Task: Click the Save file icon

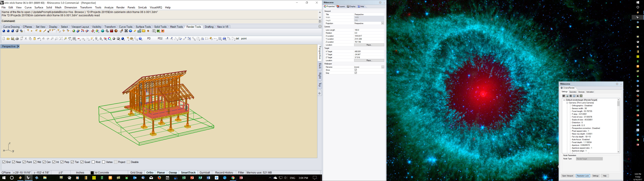Action: [12, 39]
